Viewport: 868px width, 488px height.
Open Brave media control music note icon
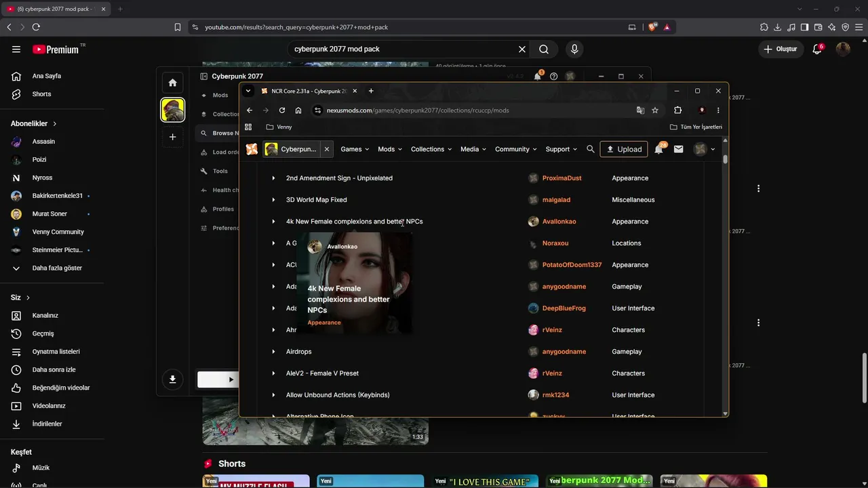[x=791, y=27]
